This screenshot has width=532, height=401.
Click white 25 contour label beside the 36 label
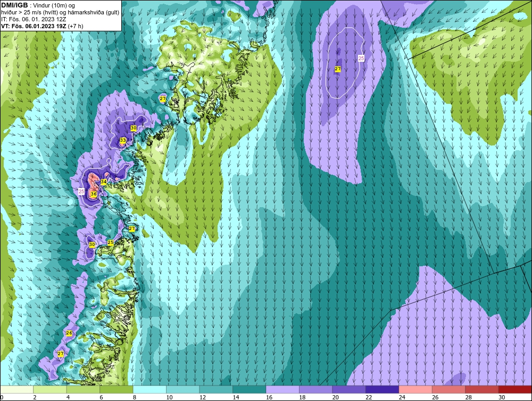[x=81, y=192]
